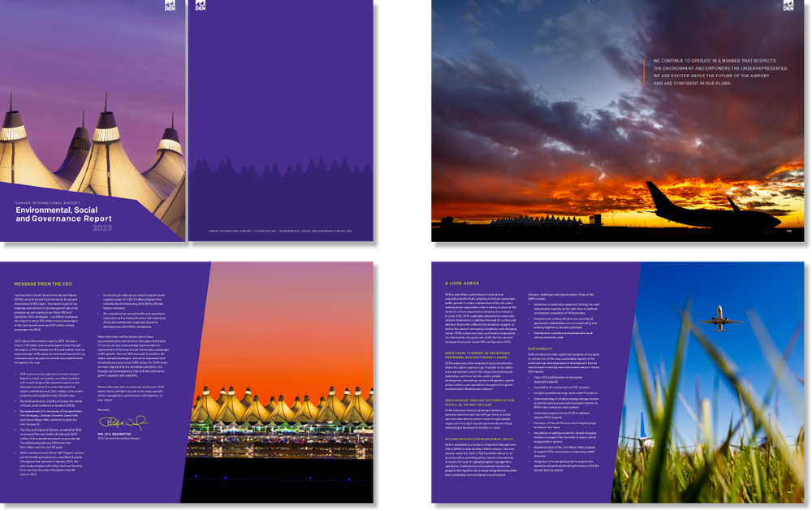Click the 'Sincerely,' closing text
The image size is (812, 511).
[104, 409]
